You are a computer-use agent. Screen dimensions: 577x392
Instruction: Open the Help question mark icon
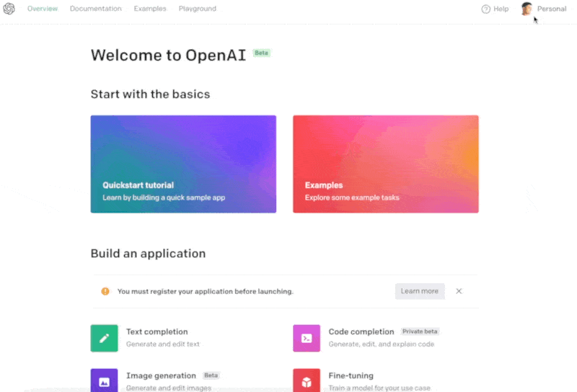click(485, 9)
